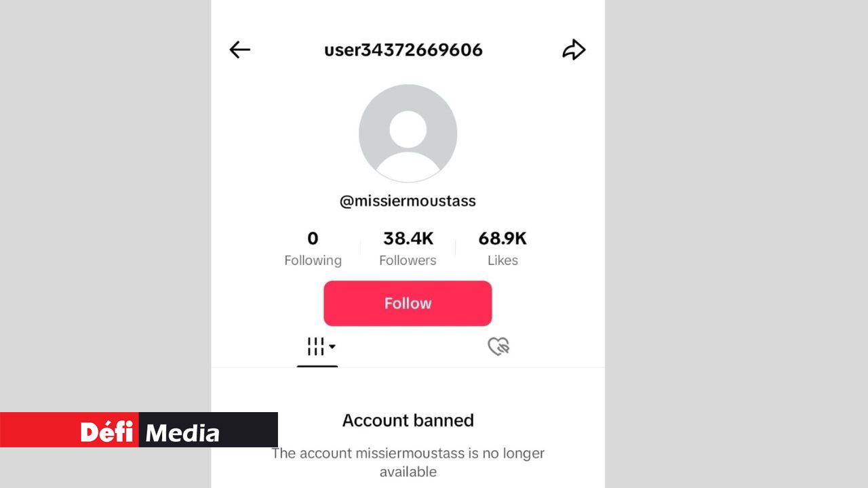Click the Media wordmark on dark banner
Screen dimensions: 868x488
point(183,432)
